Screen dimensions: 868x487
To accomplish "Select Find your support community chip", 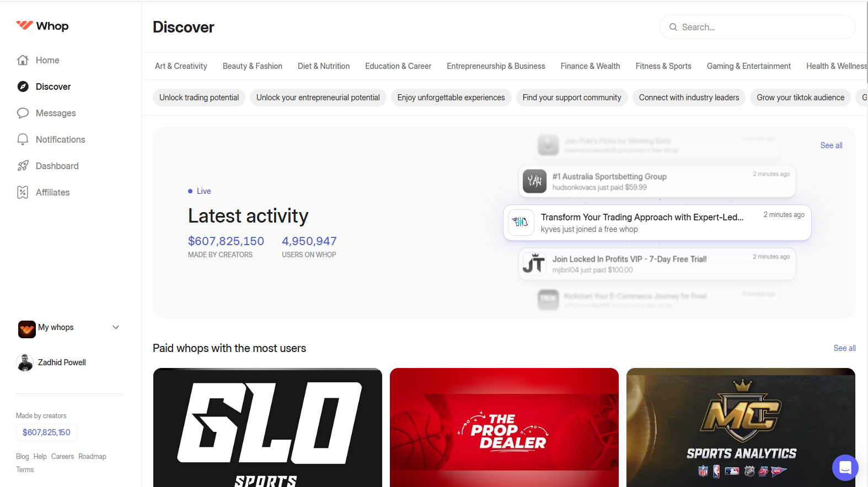I will 572,98.
